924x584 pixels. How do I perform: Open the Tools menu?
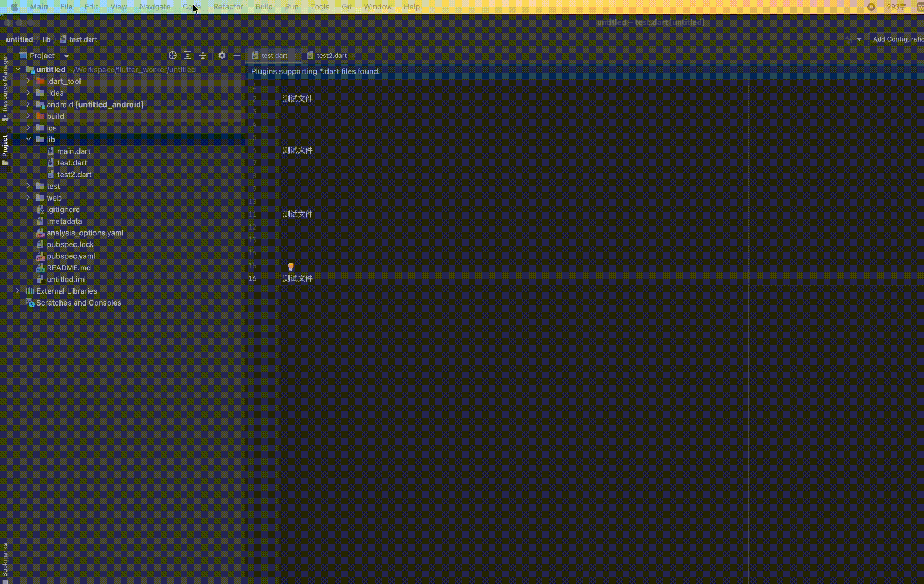pos(320,7)
